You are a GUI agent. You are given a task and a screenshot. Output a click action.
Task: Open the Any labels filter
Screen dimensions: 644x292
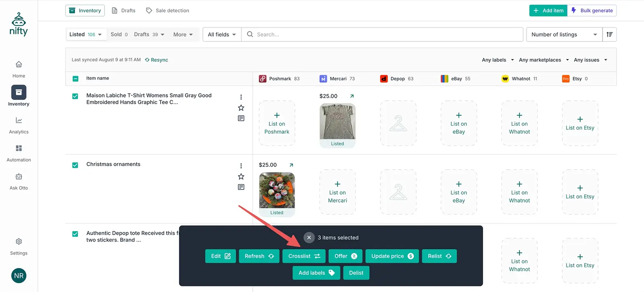click(498, 60)
